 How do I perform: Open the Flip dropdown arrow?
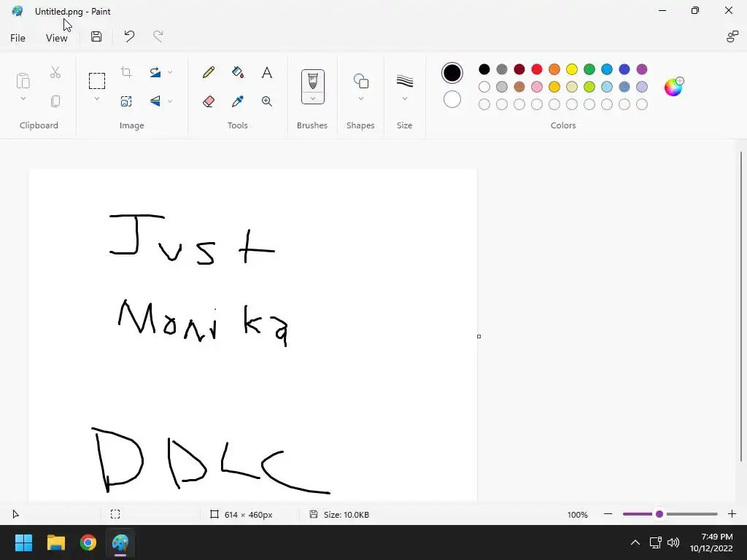tap(170, 101)
